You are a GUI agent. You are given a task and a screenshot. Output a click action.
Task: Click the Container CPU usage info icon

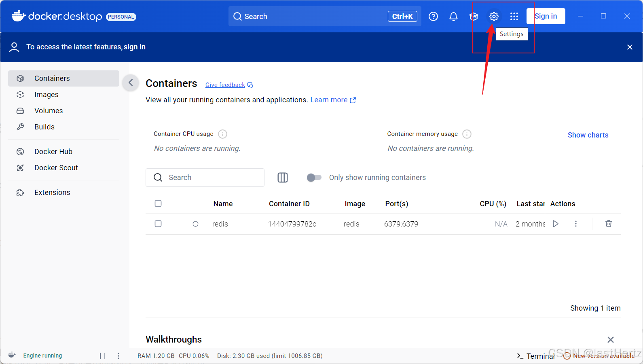[222, 134]
